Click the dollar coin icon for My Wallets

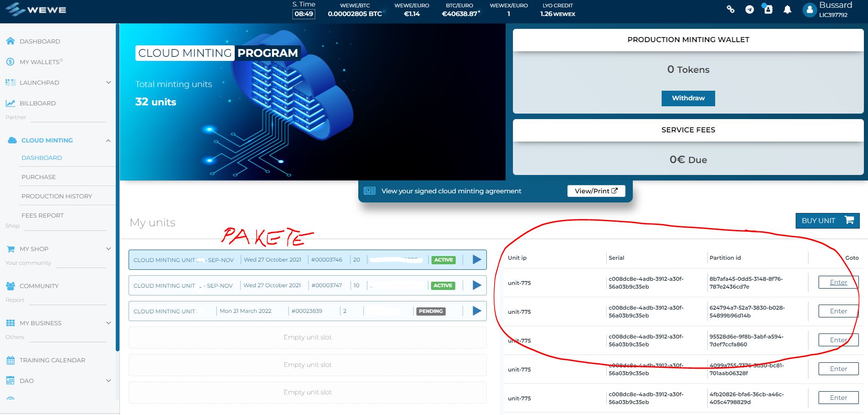(11, 62)
